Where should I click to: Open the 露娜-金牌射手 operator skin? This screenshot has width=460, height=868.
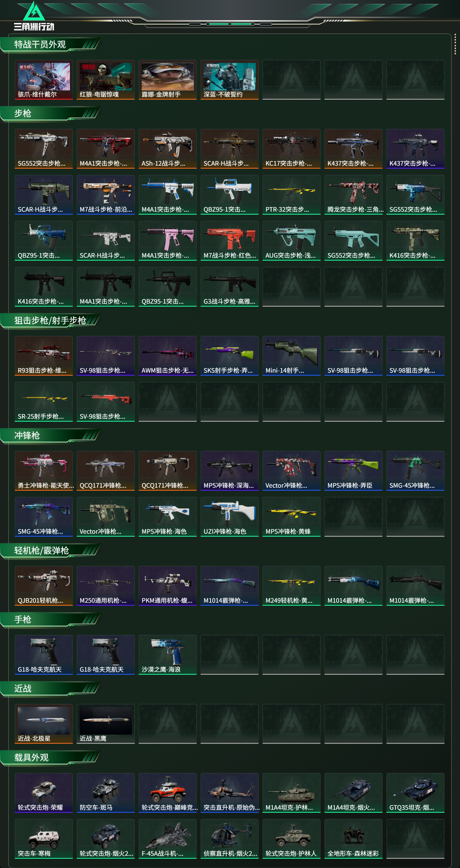click(x=167, y=80)
